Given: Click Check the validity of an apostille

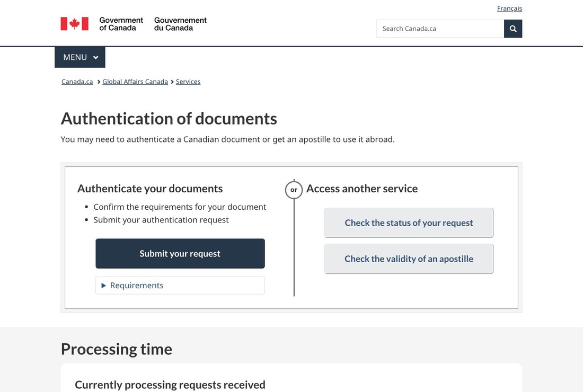Looking at the screenshot, I should coord(409,259).
